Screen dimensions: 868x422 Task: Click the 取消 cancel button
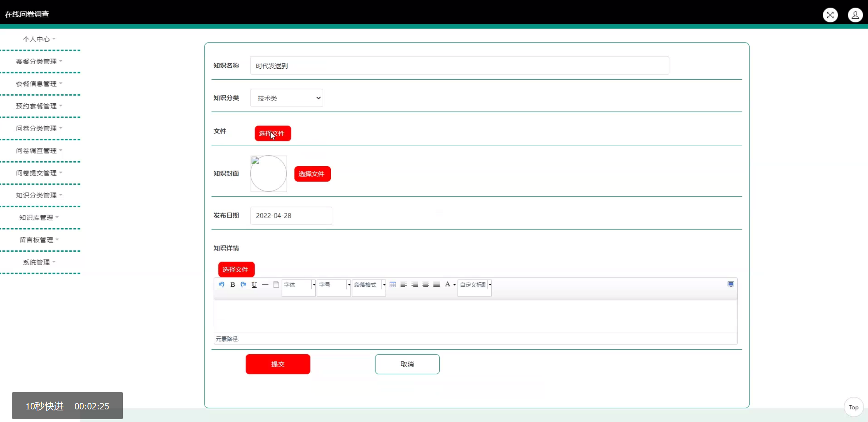(407, 364)
